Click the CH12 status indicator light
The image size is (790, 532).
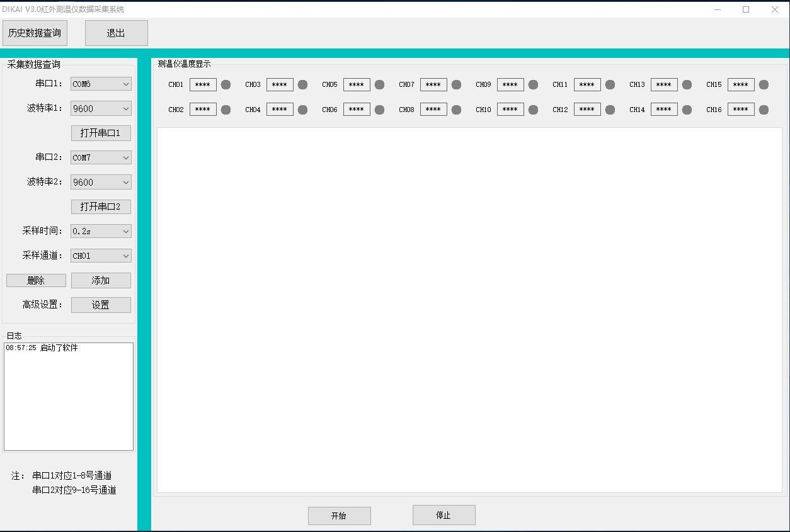(610, 110)
